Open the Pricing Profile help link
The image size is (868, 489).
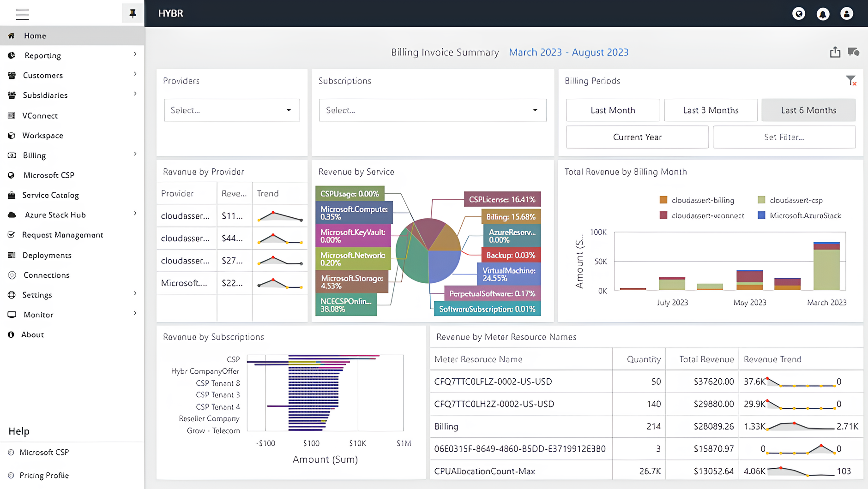(x=44, y=475)
